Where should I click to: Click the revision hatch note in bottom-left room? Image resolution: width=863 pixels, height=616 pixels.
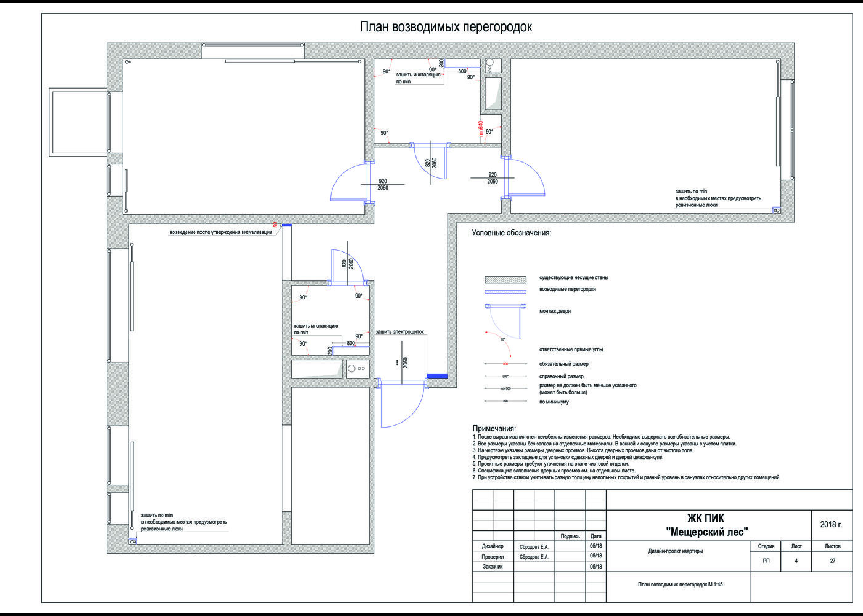click(x=184, y=522)
